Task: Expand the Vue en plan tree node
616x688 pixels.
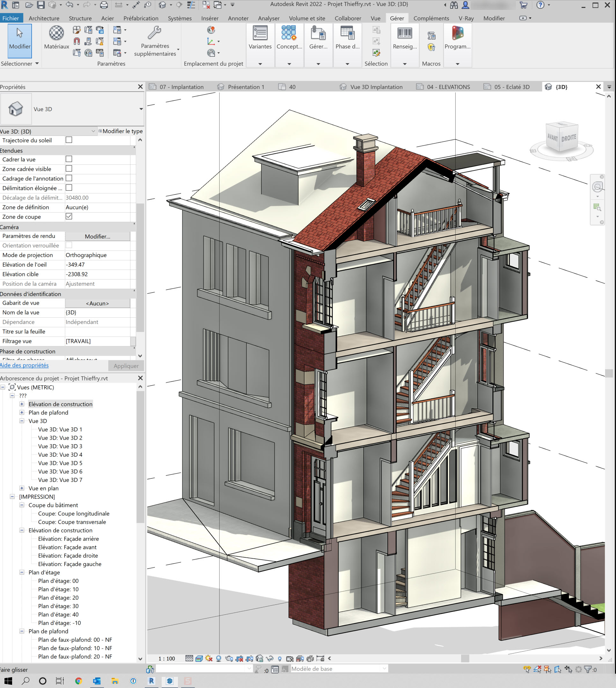Action: click(x=22, y=488)
